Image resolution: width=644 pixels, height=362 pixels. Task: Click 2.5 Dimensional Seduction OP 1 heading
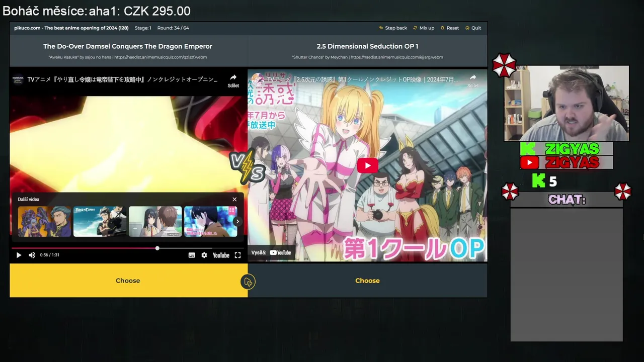tap(367, 46)
